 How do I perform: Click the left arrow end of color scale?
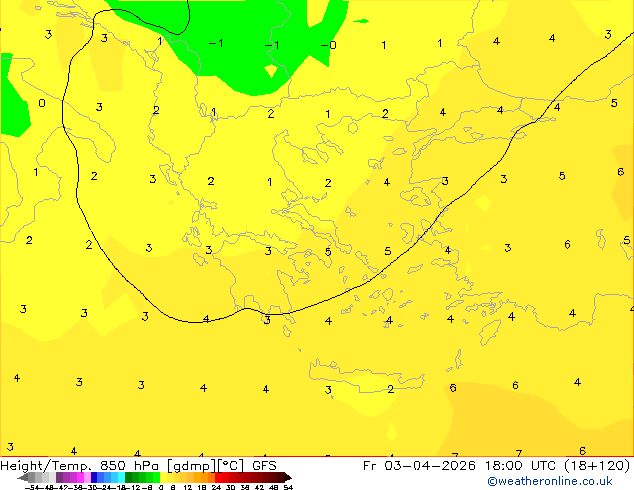[x=23, y=477]
